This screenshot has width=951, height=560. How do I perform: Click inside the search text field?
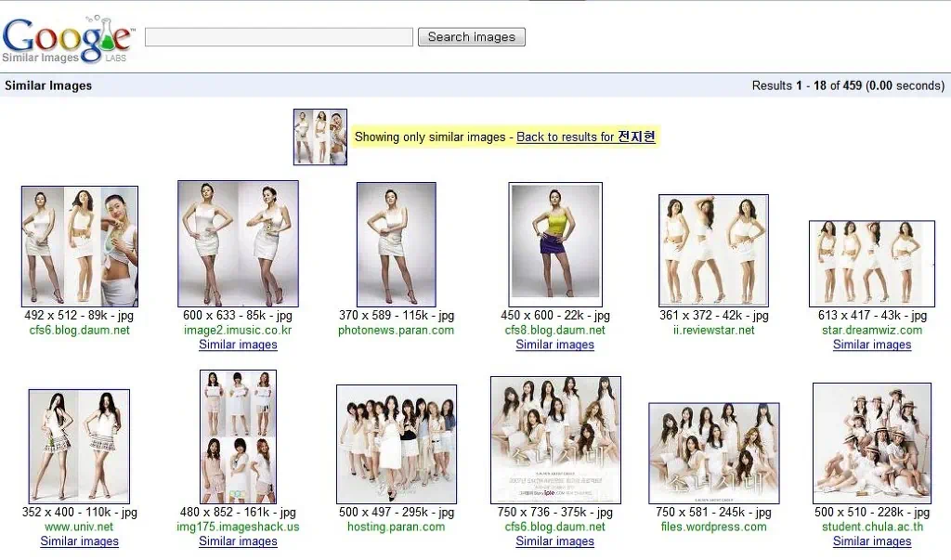(x=278, y=36)
